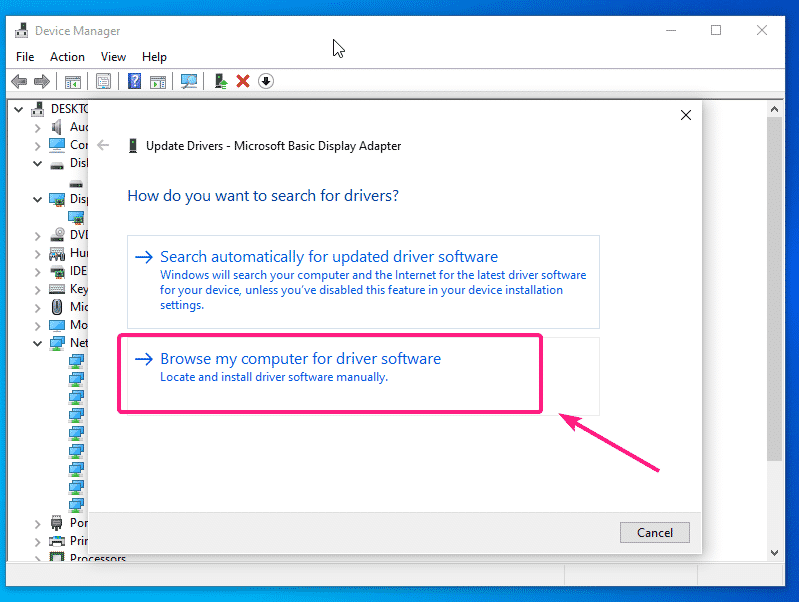799x602 pixels.
Task: Open the Action menu
Action: [x=67, y=57]
